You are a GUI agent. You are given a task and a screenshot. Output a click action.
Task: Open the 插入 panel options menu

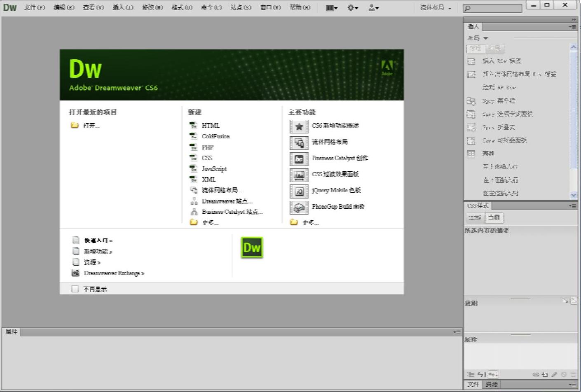pyautogui.click(x=572, y=27)
